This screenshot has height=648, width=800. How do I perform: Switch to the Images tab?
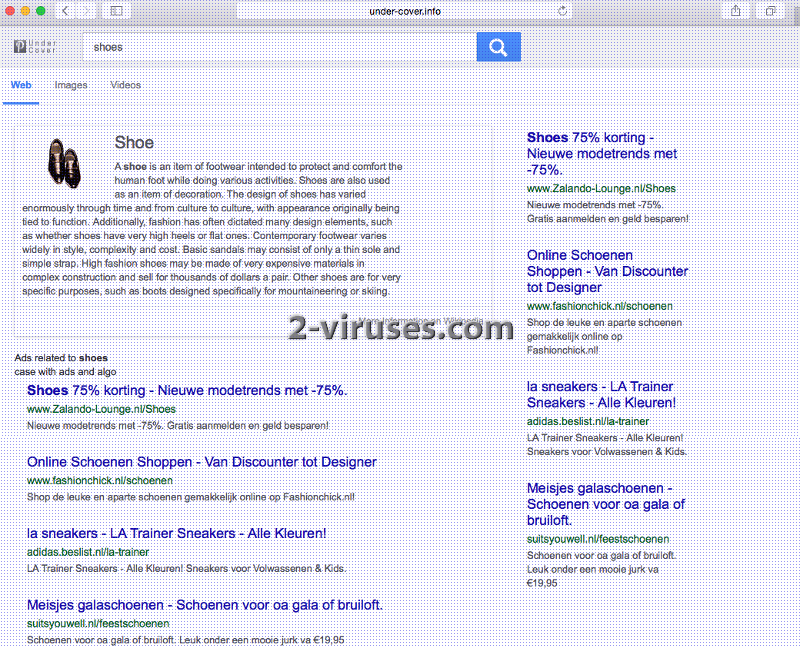pyautogui.click(x=71, y=85)
